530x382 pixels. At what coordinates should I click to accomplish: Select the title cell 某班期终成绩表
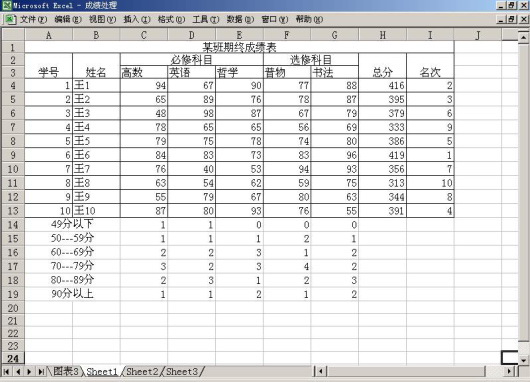point(239,47)
